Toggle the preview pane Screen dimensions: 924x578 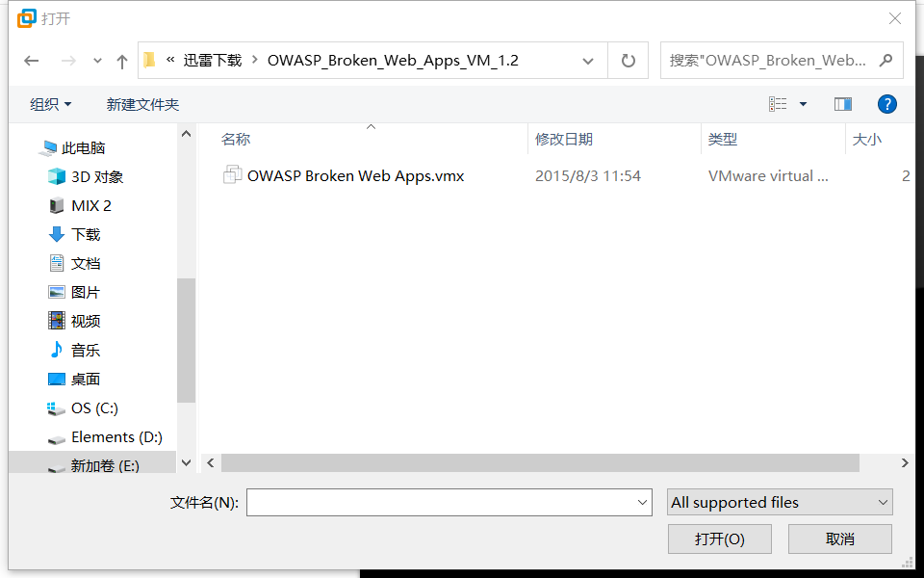coord(843,104)
